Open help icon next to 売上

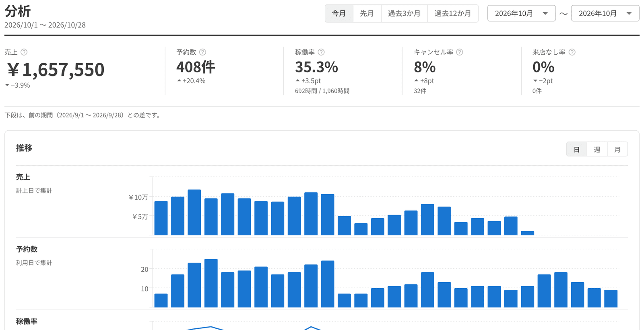click(24, 52)
